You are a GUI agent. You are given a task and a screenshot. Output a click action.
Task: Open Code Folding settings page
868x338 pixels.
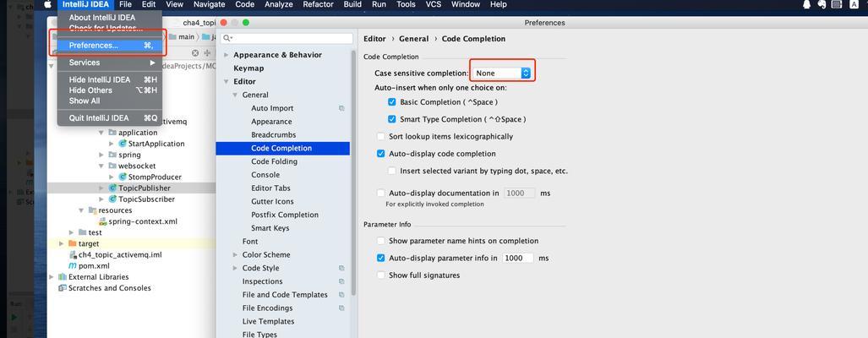coord(274,161)
